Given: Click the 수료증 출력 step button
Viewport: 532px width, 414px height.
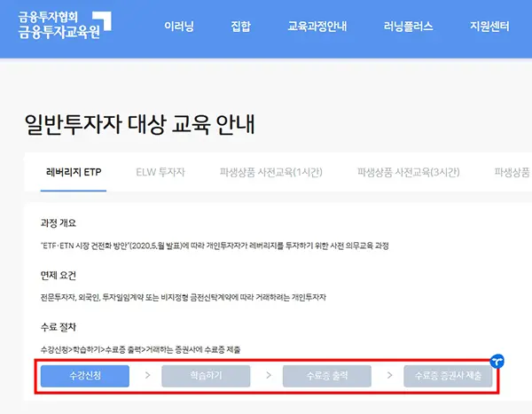Looking at the screenshot, I should [327, 376].
